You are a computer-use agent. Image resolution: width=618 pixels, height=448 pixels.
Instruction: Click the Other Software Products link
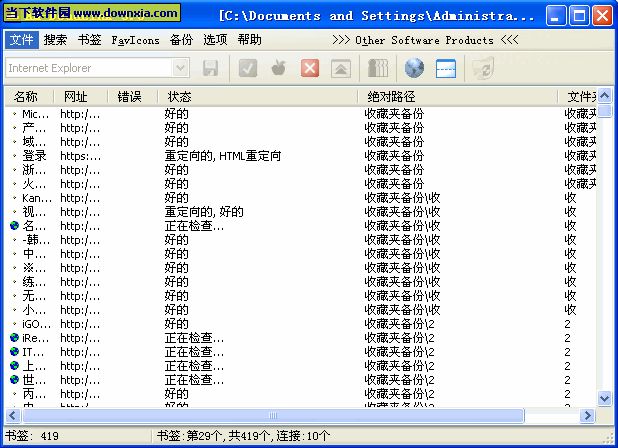(x=424, y=40)
